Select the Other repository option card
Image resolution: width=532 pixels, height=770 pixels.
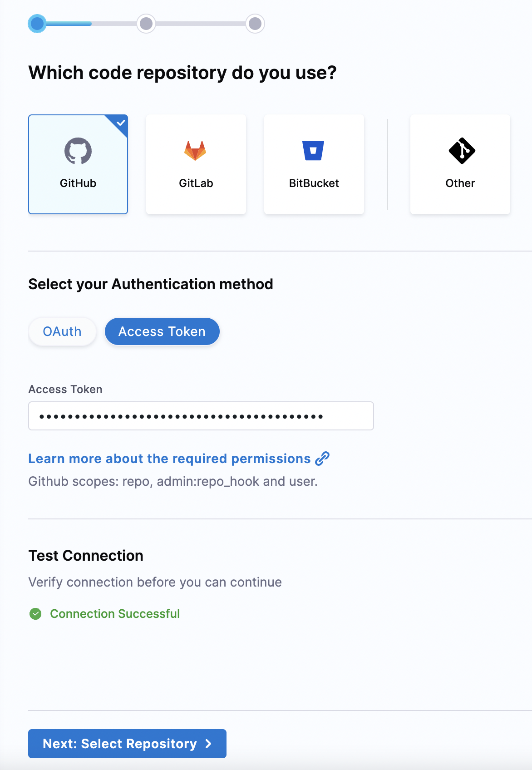pyautogui.click(x=460, y=164)
